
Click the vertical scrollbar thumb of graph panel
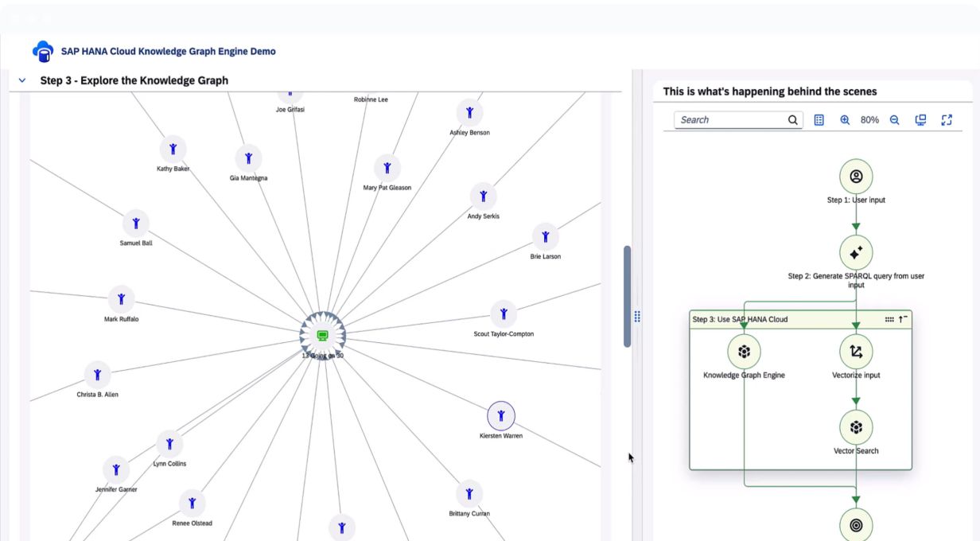(627, 296)
